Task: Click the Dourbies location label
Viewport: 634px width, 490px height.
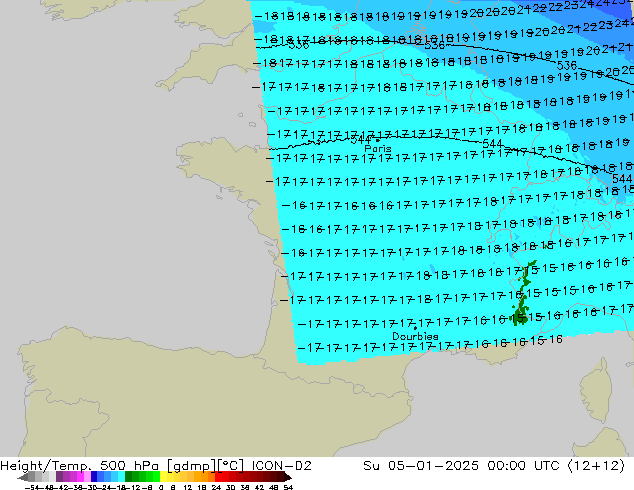Action: point(415,336)
